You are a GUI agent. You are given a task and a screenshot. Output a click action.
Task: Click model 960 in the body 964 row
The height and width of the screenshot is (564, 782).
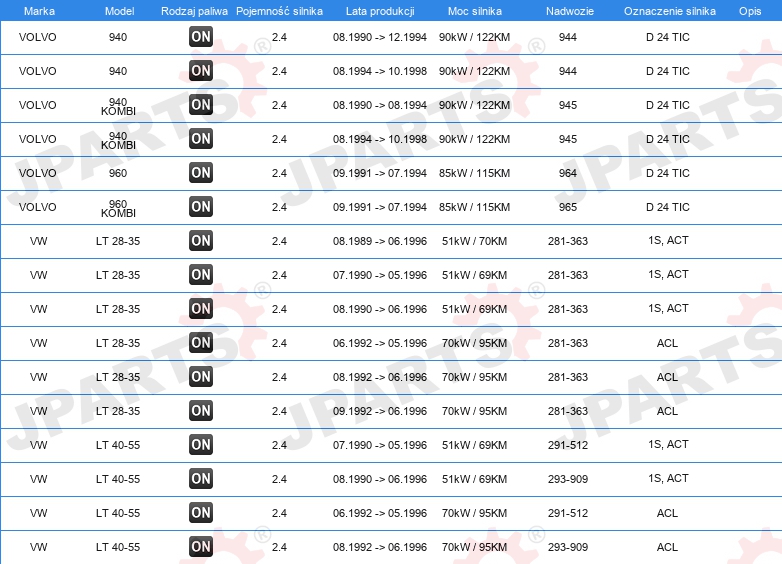(118, 173)
